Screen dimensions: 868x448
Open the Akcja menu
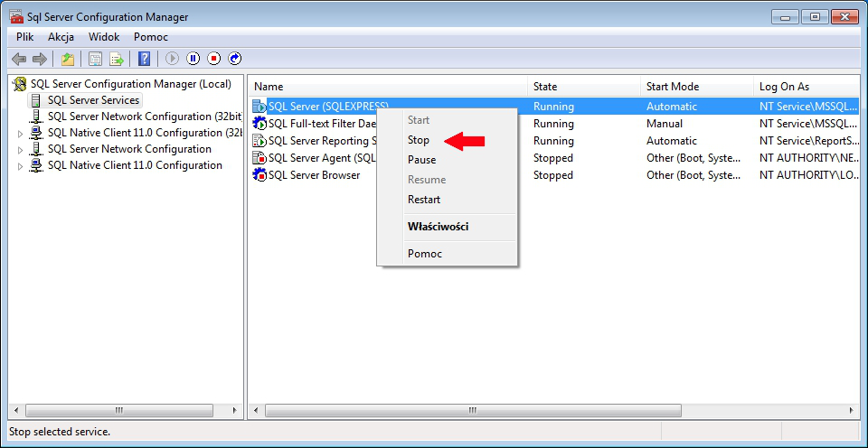click(x=61, y=37)
